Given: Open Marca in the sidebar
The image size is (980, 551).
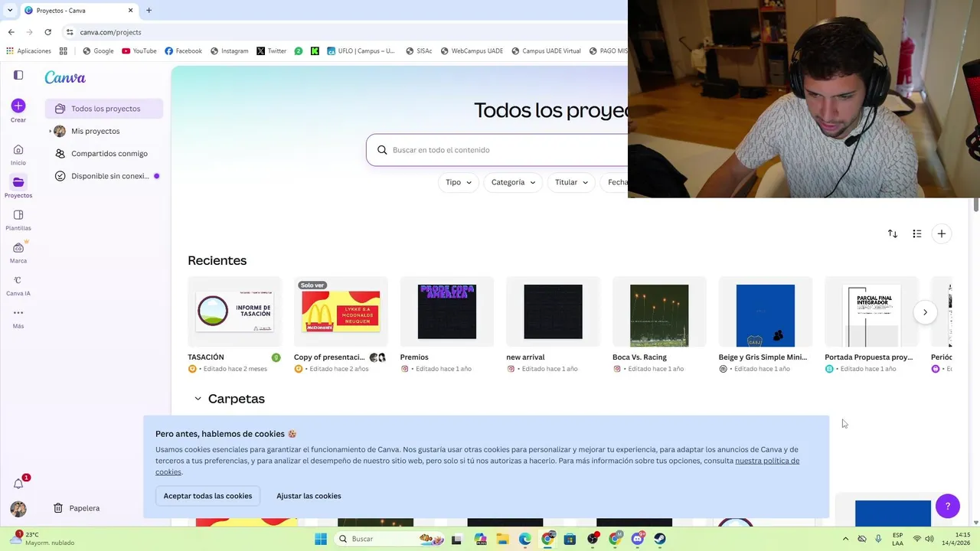Looking at the screenshot, I should click(18, 253).
